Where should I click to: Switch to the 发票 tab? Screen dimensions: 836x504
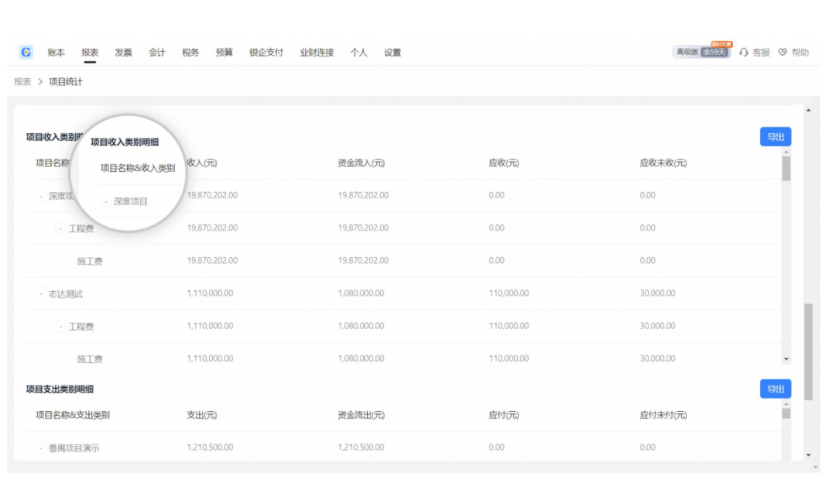pyautogui.click(x=123, y=53)
